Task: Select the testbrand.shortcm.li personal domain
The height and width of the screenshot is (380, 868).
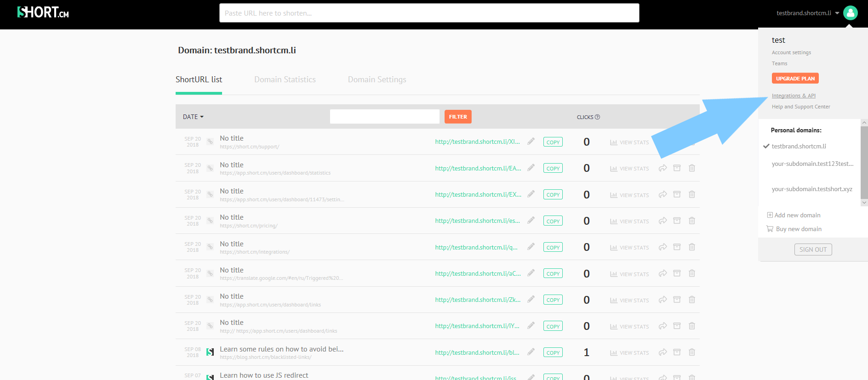Action: [799, 146]
